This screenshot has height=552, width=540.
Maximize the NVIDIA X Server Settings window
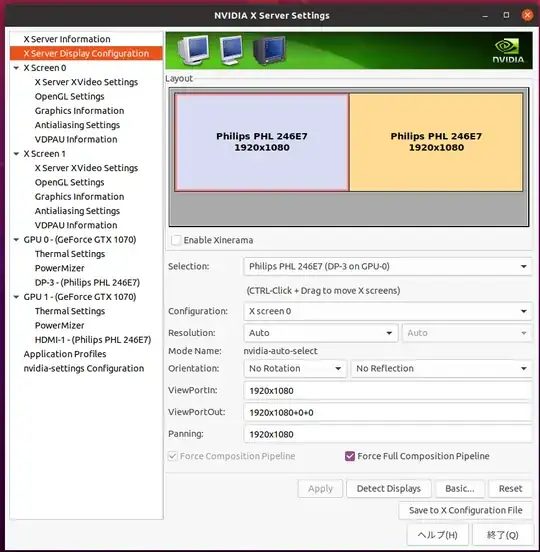tap(506, 15)
